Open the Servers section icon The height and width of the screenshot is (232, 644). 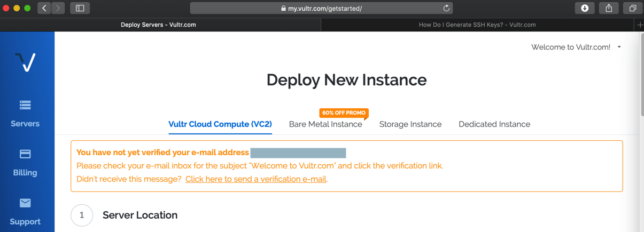pyautogui.click(x=25, y=105)
